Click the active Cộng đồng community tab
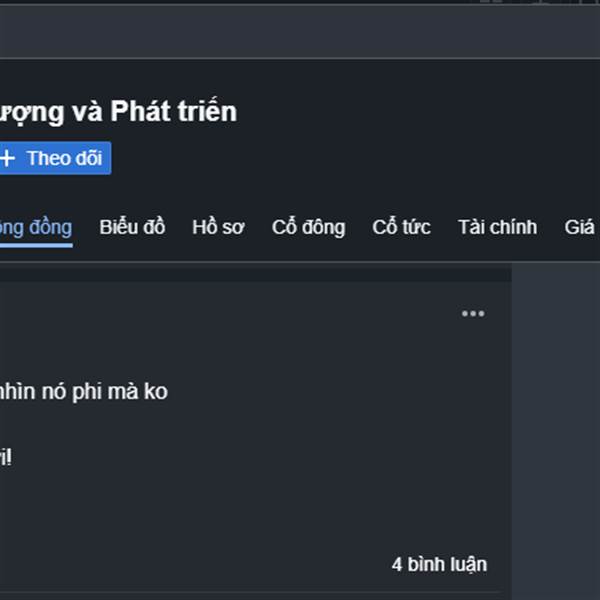600x600 pixels. (36, 227)
